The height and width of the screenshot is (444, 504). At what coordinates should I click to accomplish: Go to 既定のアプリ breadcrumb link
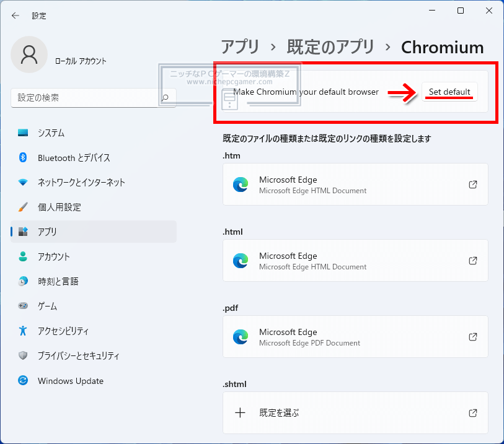click(x=330, y=47)
